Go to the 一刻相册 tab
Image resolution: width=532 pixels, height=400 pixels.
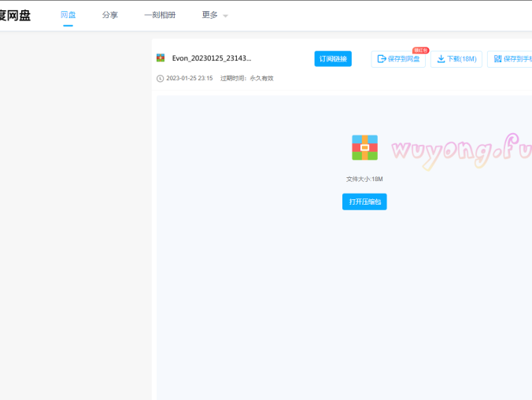[160, 15]
